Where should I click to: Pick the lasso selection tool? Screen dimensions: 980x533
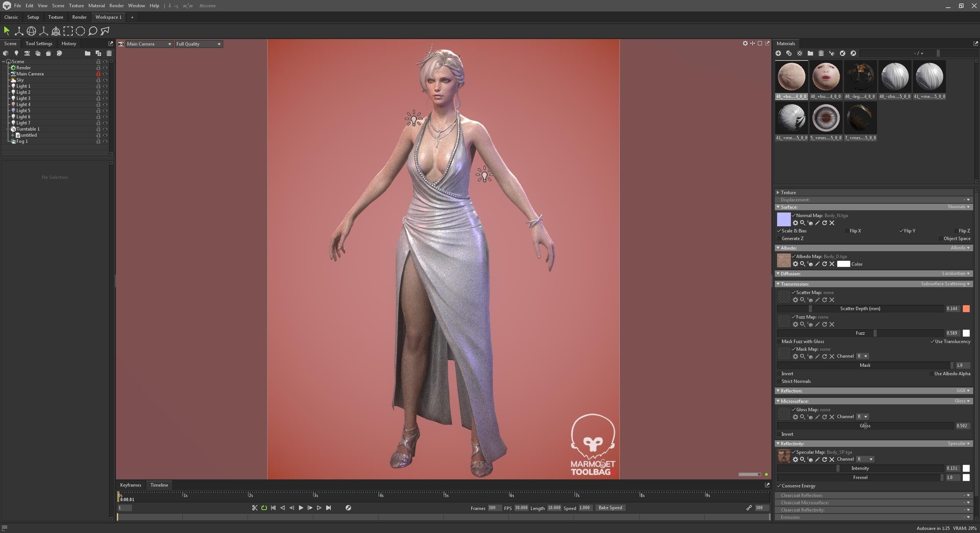(93, 31)
